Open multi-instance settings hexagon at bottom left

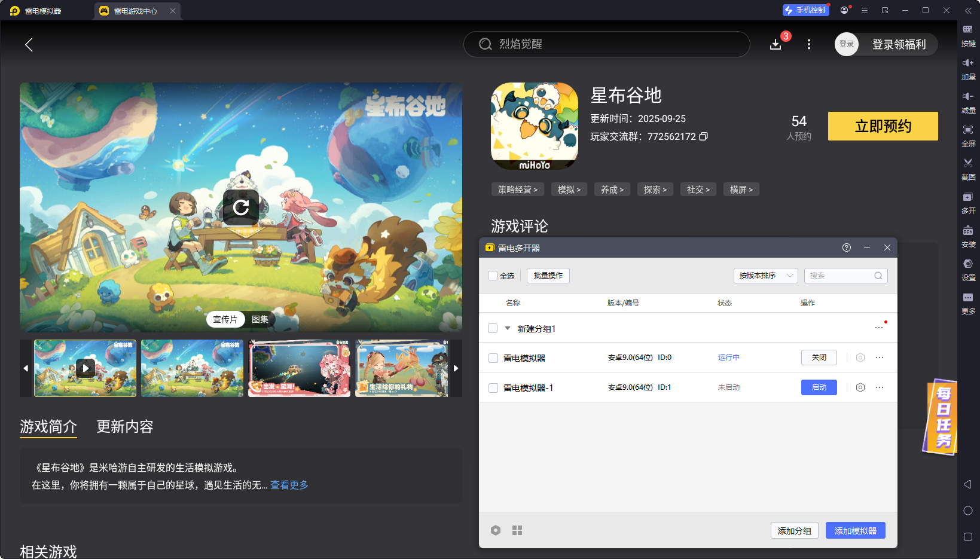tap(496, 530)
